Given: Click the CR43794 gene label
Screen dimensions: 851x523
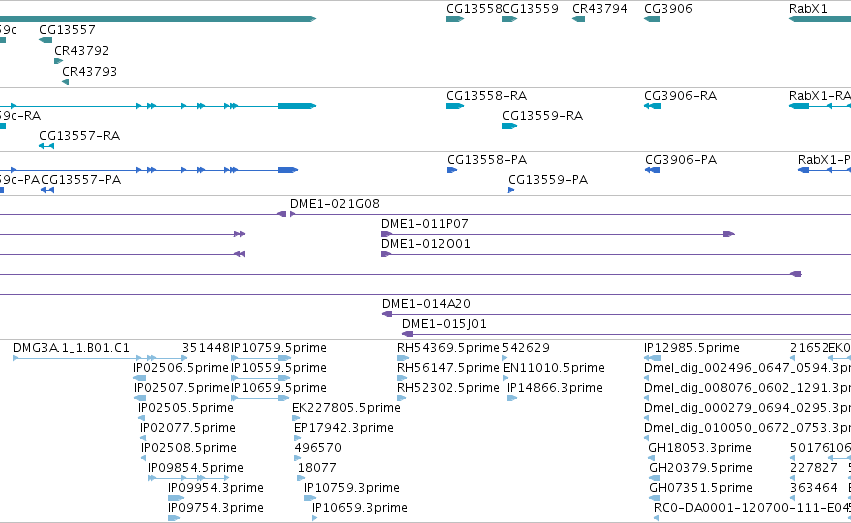Looking at the screenshot, I should click(x=600, y=9).
